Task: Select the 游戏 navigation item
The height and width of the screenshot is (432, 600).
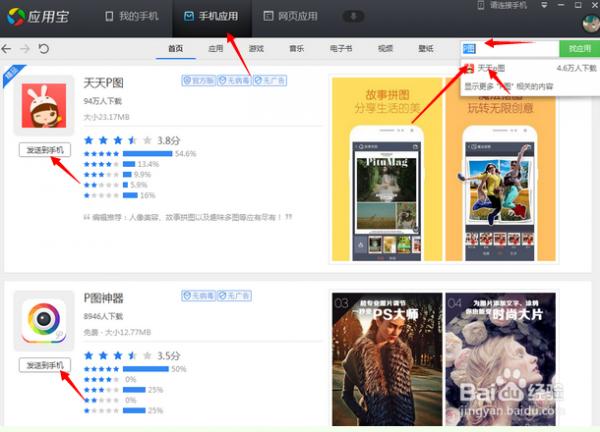Action: [256, 49]
